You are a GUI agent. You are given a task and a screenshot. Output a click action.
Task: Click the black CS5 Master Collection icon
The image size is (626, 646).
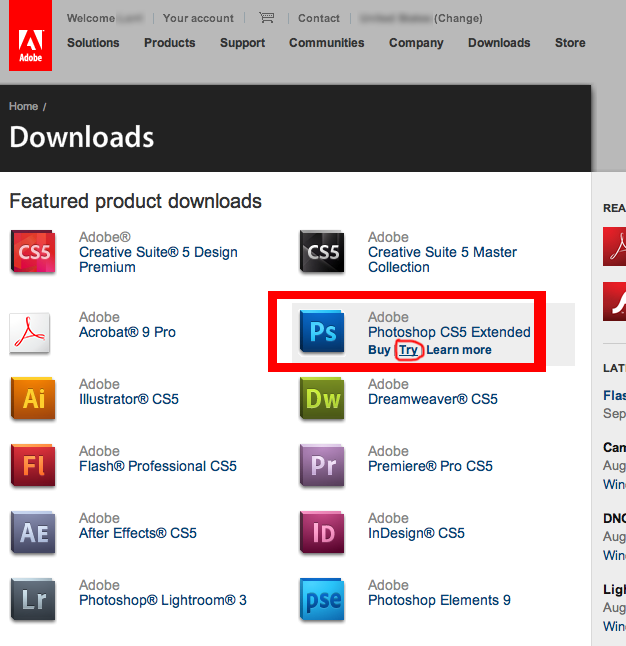pos(322,252)
